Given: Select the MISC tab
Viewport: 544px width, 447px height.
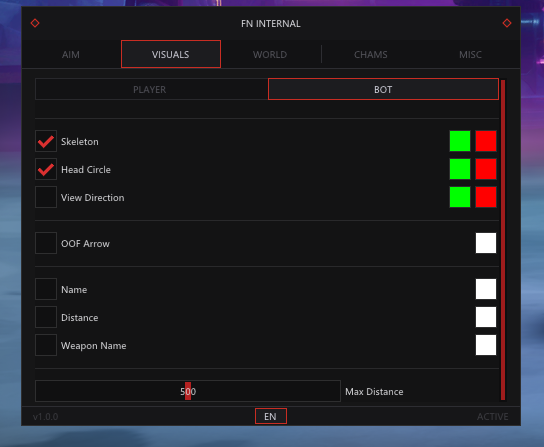Looking at the screenshot, I should click(x=470, y=54).
